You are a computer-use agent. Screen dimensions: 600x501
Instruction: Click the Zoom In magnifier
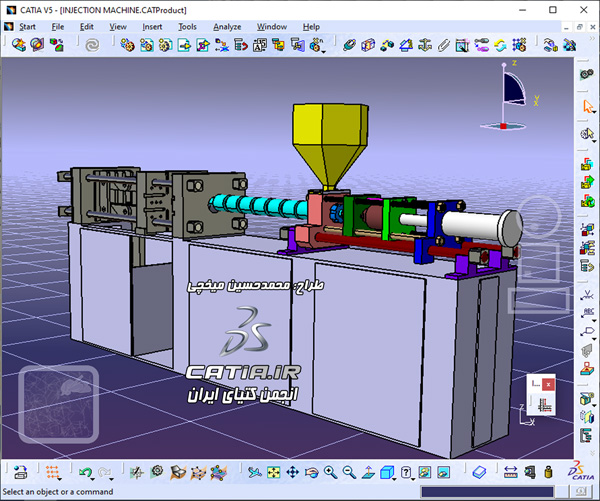pos(330,472)
